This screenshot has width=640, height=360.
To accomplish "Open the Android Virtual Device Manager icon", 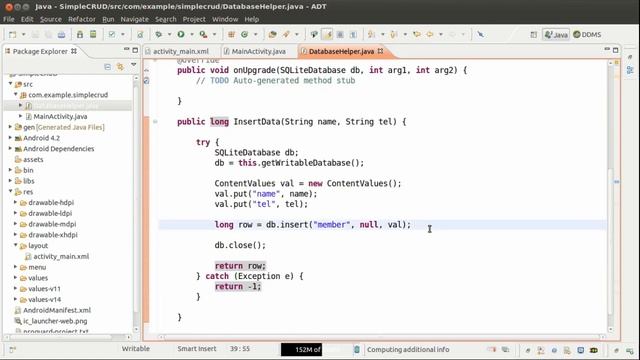I will (x=93, y=35).
